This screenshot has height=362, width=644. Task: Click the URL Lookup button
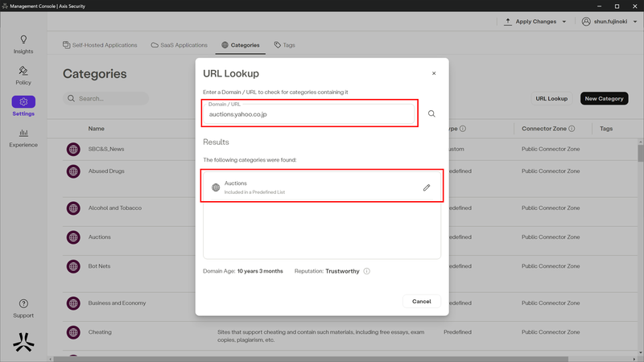pyautogui.click(x=551, y=98)
